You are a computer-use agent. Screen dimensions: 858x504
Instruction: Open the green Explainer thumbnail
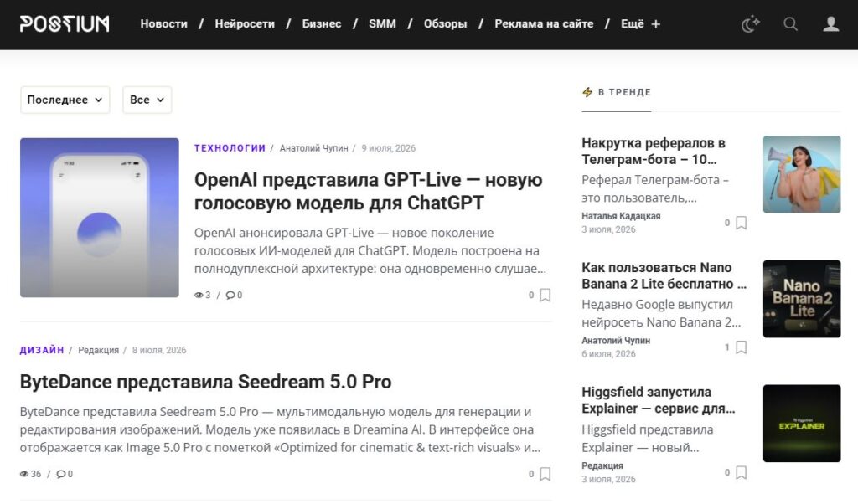(x=802, y=424)
